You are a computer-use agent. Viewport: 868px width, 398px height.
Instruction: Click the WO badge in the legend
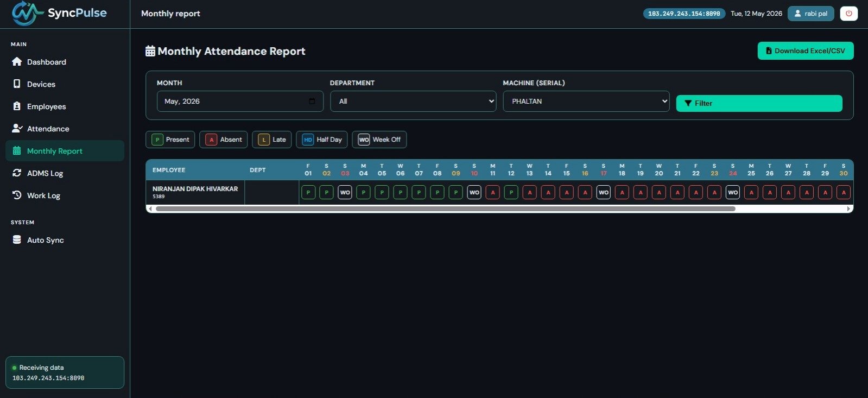tap(364, 140)
